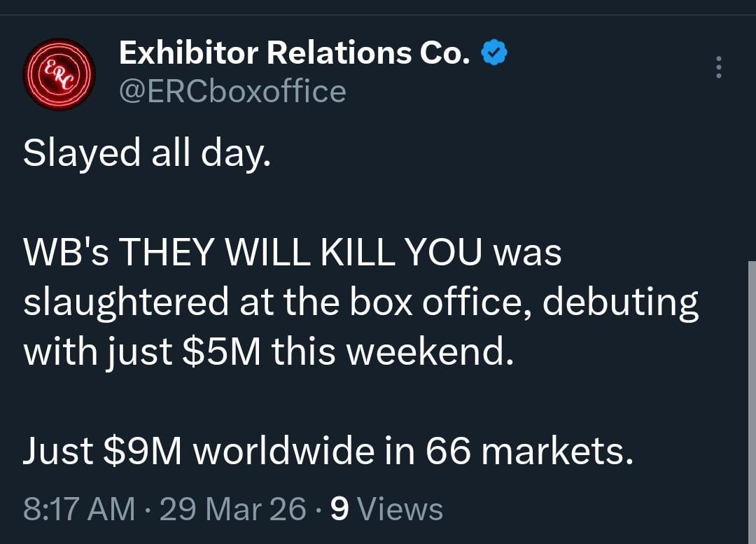The width and height of the screenshot is (756, 544).
Task: Click the @ERCboxoffice handle
Action: [x=232, y=92]
